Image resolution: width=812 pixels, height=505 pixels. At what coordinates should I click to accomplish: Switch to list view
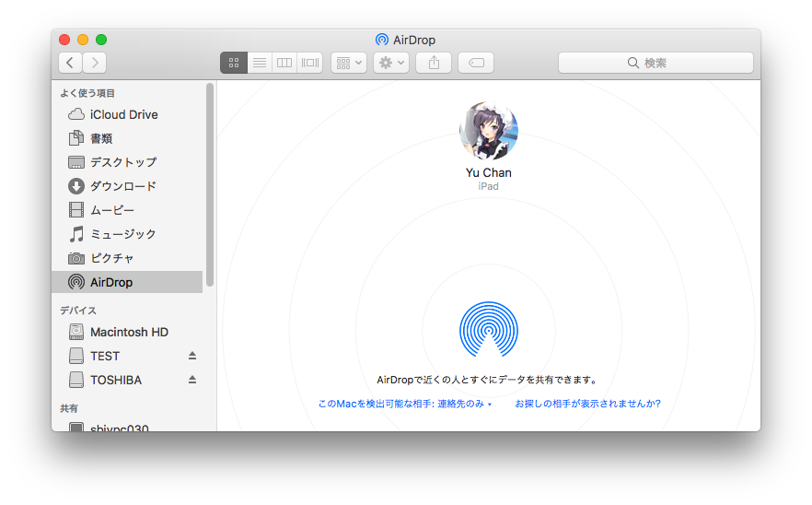(x=260, y=63)
